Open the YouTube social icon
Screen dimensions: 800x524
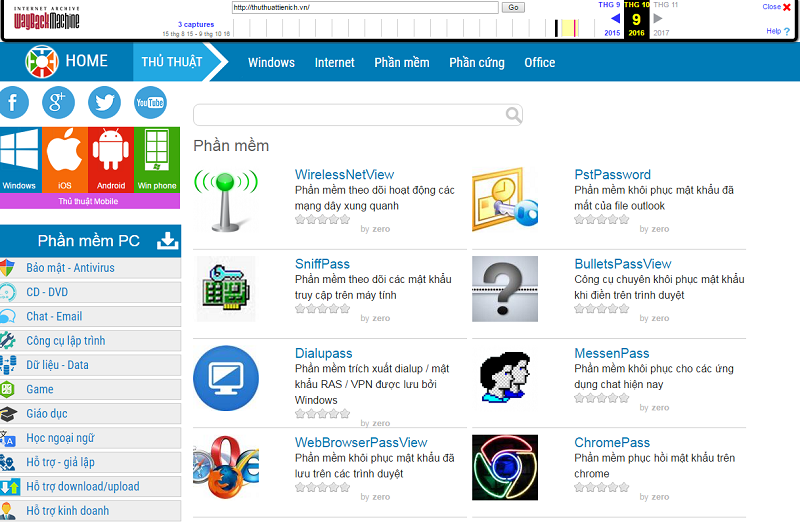[x=150, y=102]
